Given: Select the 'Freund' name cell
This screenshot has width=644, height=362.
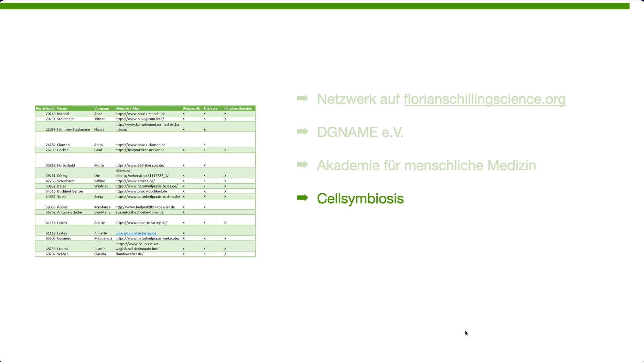Looking at the screenshot, I should (x=63, y=249).
